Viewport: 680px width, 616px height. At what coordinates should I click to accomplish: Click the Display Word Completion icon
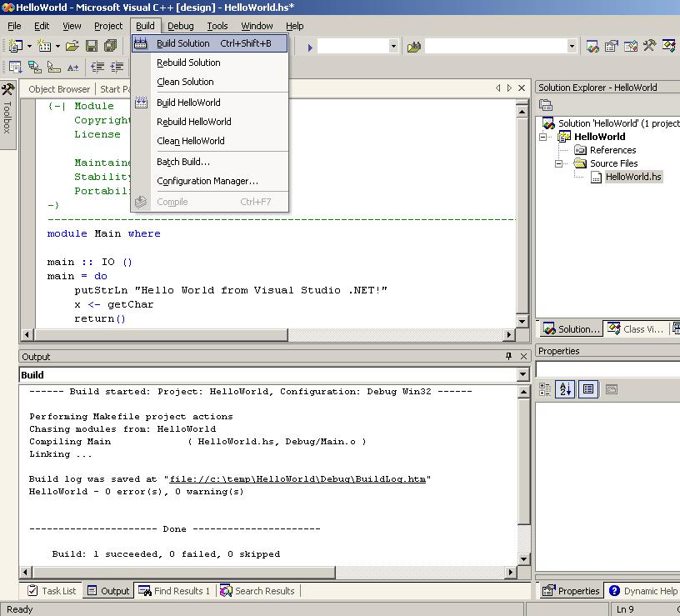(x=72, y=67)
